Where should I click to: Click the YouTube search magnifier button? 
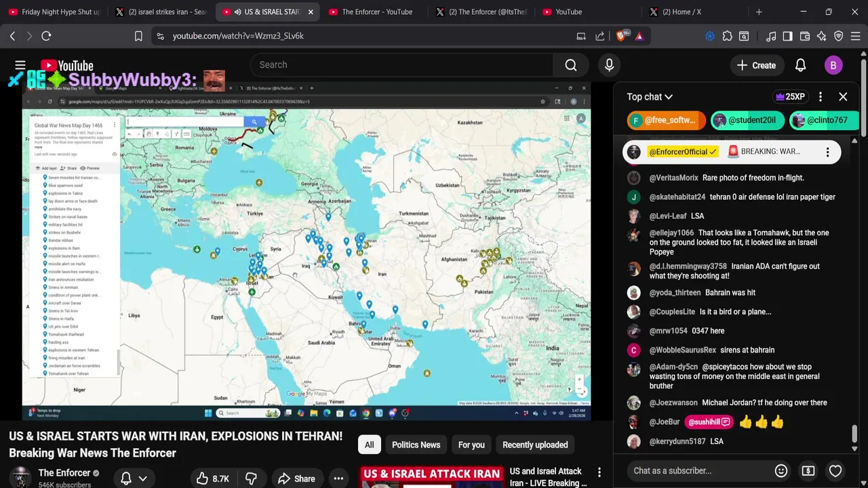coord(571,65)
